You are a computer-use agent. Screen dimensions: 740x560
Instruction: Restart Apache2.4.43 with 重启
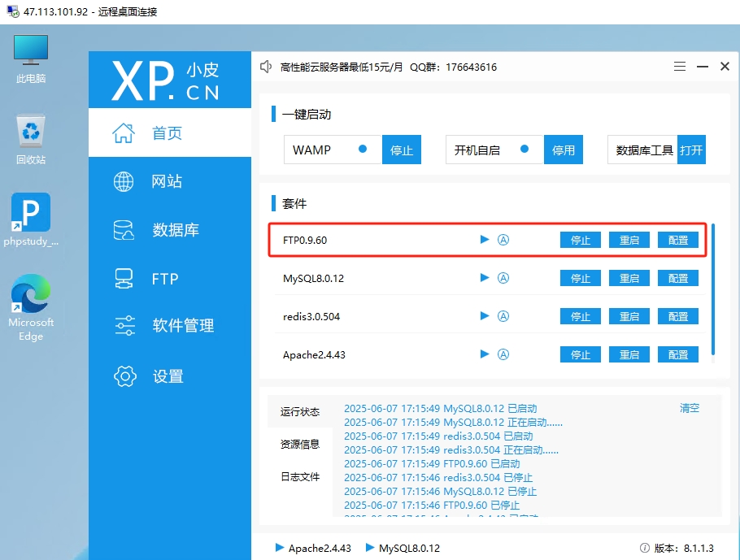point(629,355)
